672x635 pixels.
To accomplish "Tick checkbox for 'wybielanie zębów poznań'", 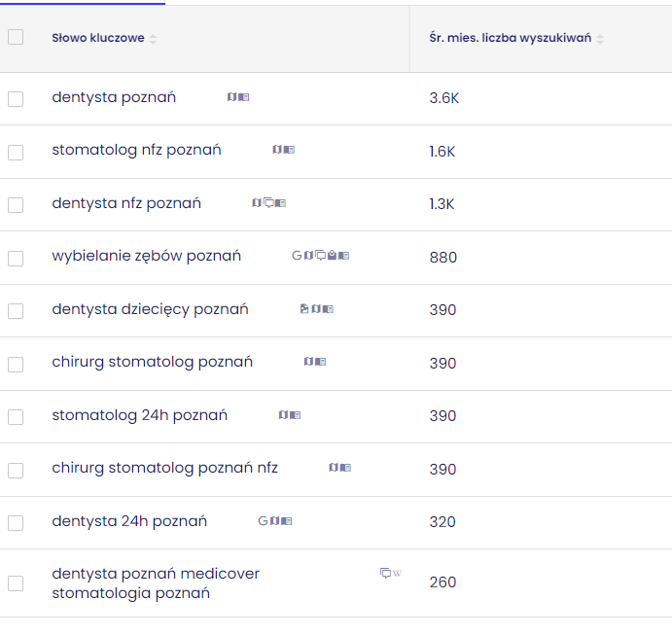I will tap(16, 259).
